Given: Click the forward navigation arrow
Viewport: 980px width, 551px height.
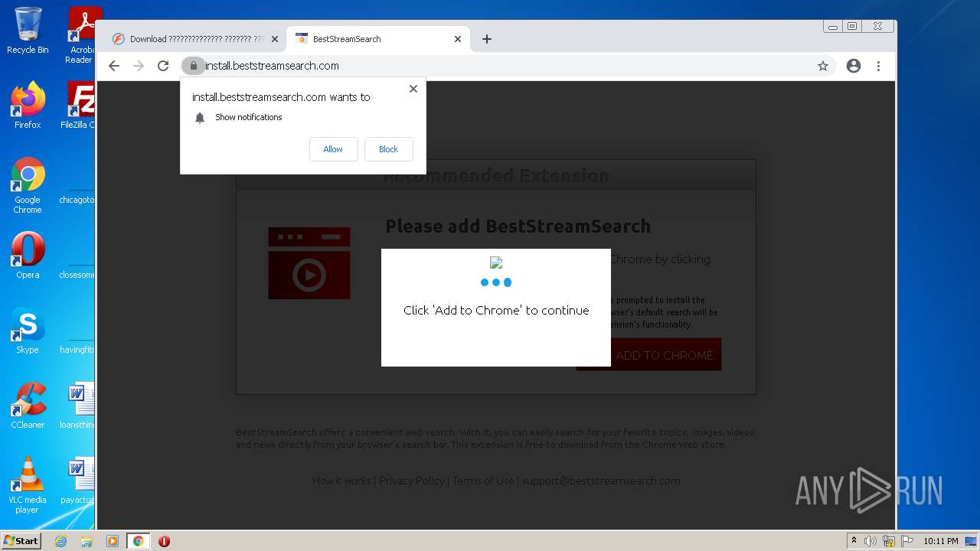Looking at the screenshot, I should [x=139, y=66].
